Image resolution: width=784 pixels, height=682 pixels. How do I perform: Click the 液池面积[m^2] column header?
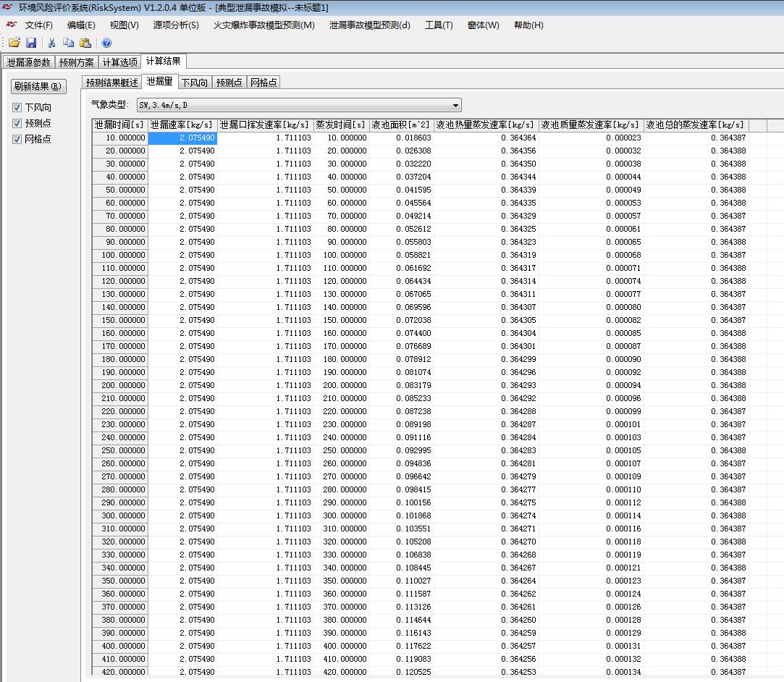point(401,125)
